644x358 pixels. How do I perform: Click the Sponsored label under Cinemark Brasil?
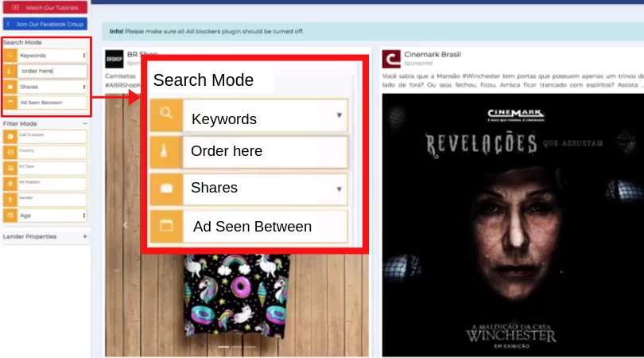(418, 64)
